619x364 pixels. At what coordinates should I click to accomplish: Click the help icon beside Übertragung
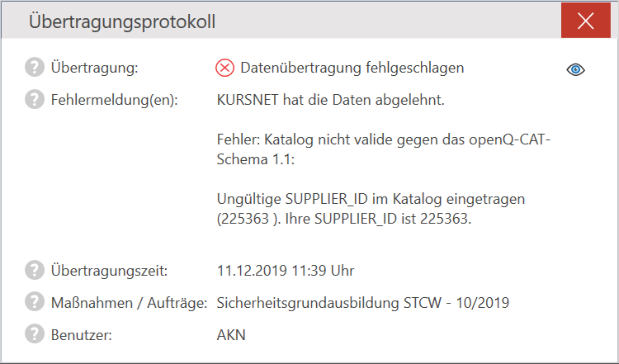click(35, 68)
